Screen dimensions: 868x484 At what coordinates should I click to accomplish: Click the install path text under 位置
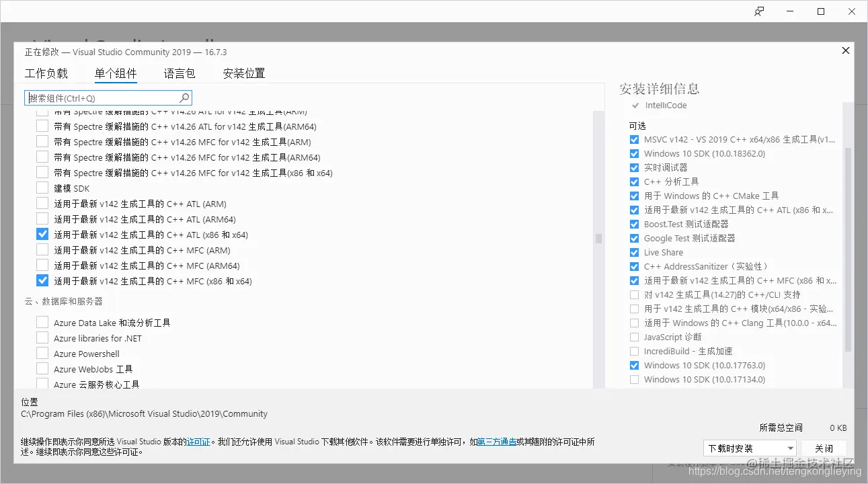point(144,413)
